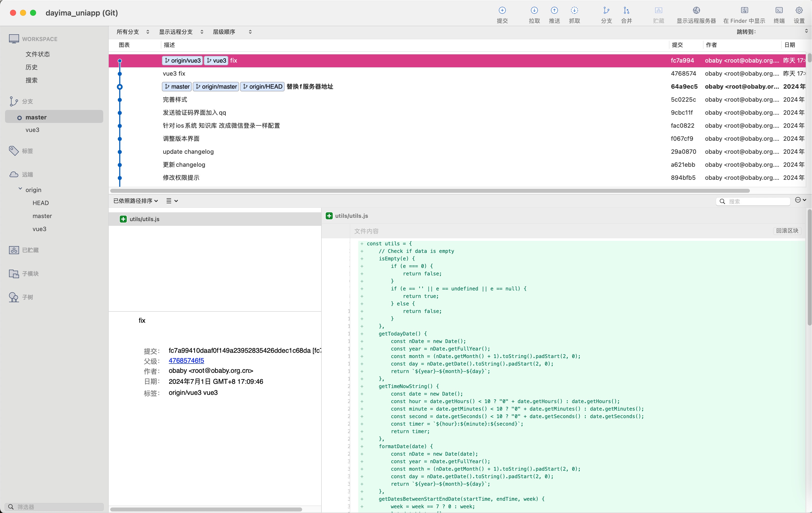Open the 所有分支 branch filter dropdown
This screenshot has width=812, height=513.
click(x=133, y=32)
